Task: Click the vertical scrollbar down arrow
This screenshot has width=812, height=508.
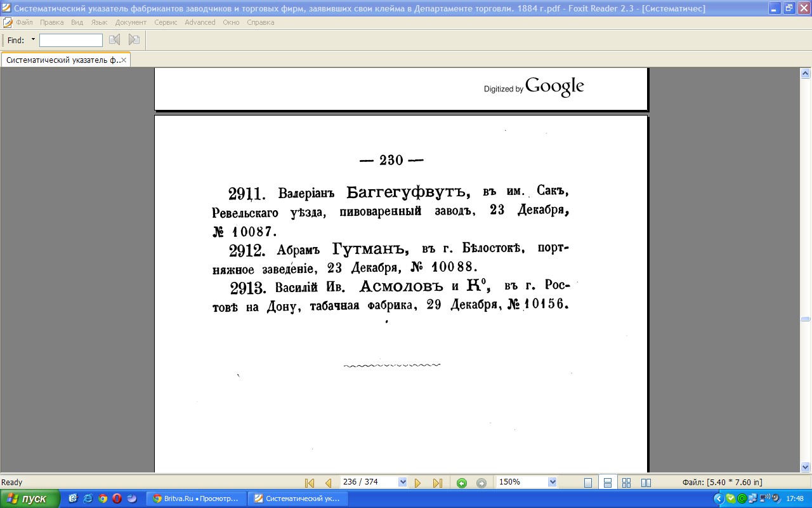Action: click(x=806, y=467)
